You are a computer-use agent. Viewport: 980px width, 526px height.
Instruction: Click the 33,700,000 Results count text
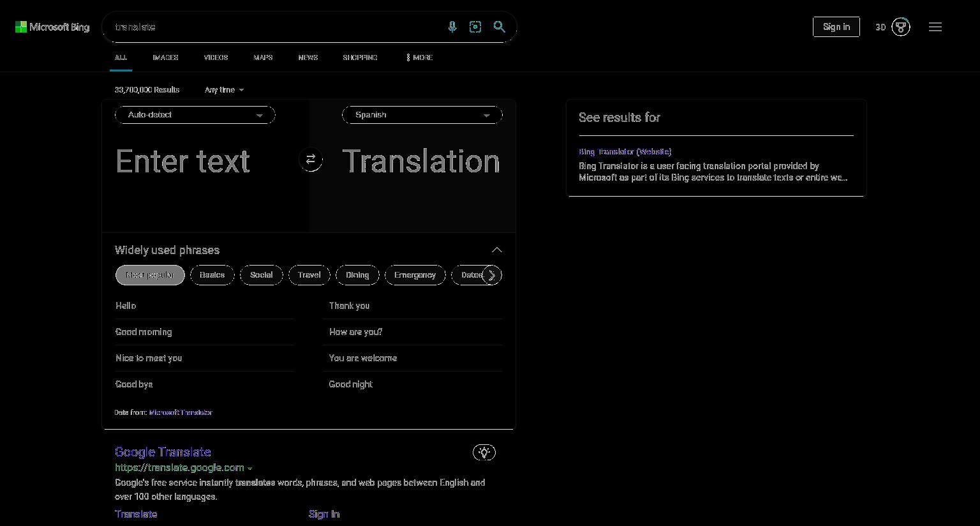(147, 90)
